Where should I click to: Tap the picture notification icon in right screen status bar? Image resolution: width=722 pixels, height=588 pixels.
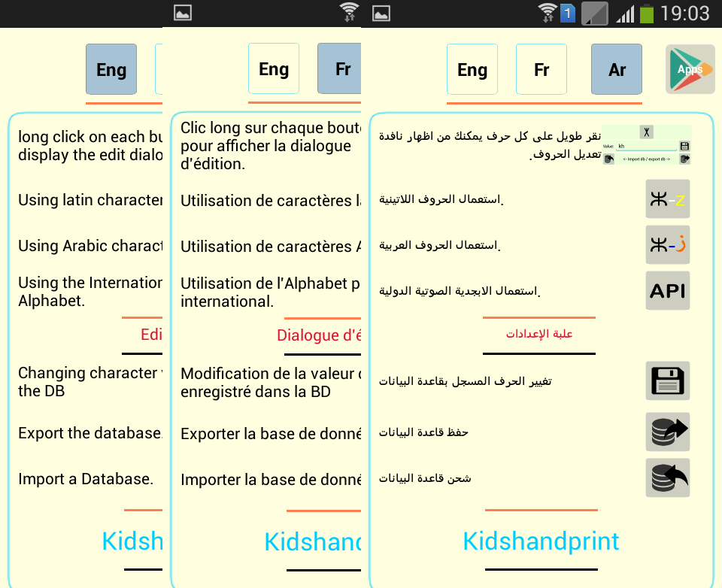pyautogui.click(x=381, y=14)
